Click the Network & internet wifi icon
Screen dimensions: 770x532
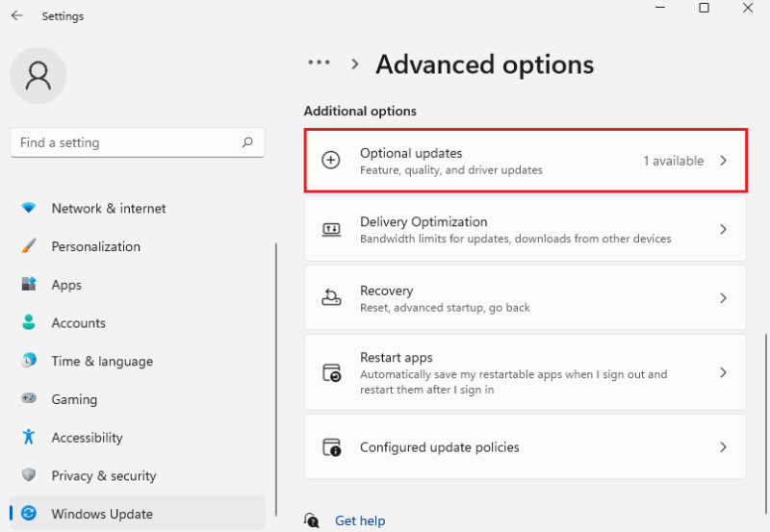tap(29, 208)
